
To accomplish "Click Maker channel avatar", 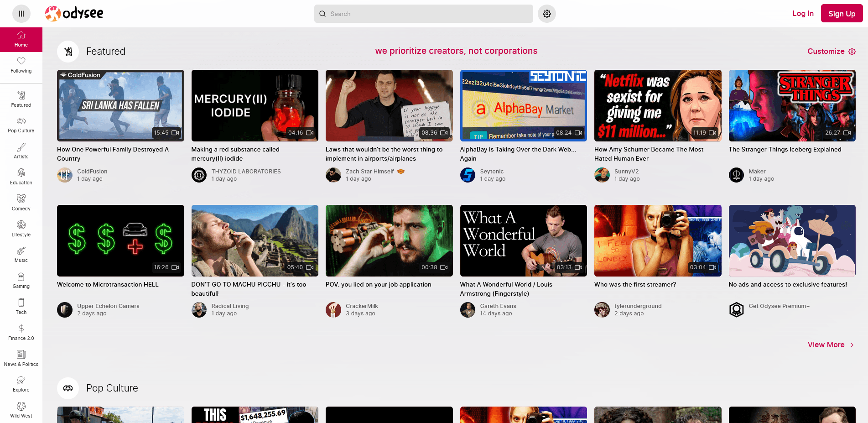I will (736, 175).
